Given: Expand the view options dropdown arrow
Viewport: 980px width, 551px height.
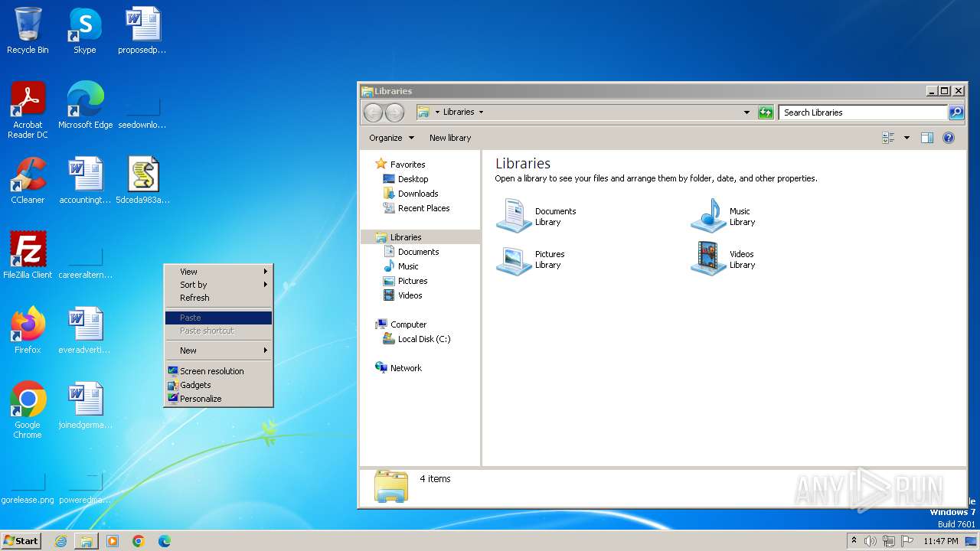Looking at the screenshot, I should point(906,138).
